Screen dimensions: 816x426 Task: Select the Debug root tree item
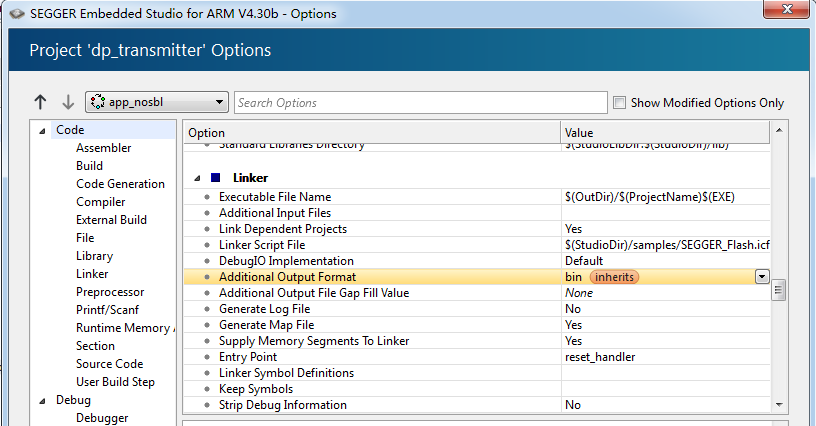pos(73,399)
